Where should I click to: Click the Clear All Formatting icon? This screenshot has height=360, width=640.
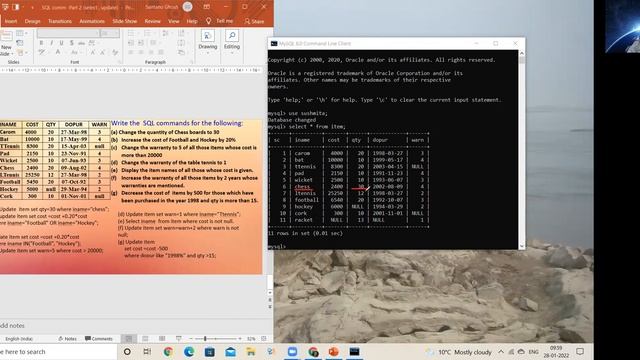tap(115, 52)
